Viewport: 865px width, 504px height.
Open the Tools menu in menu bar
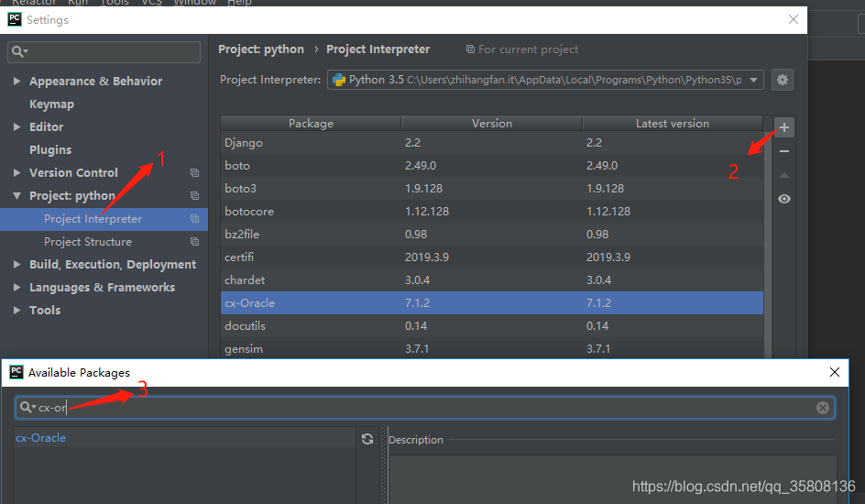(x=115, y=2)
